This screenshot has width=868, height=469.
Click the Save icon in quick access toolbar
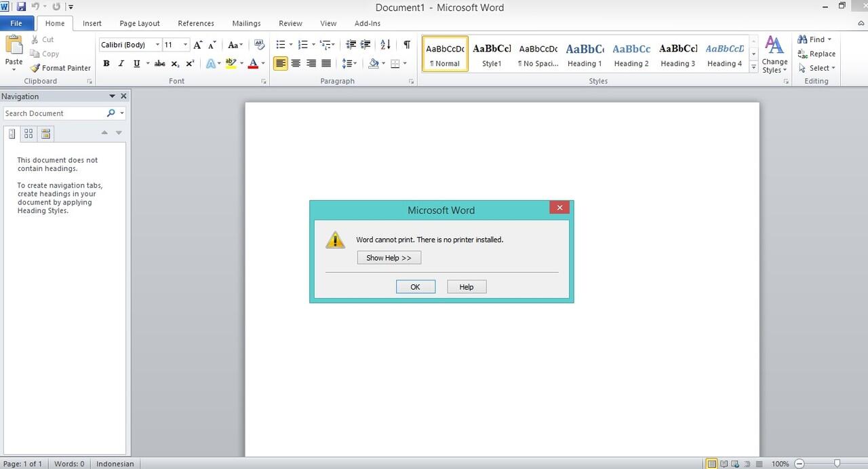pos(21,7)
